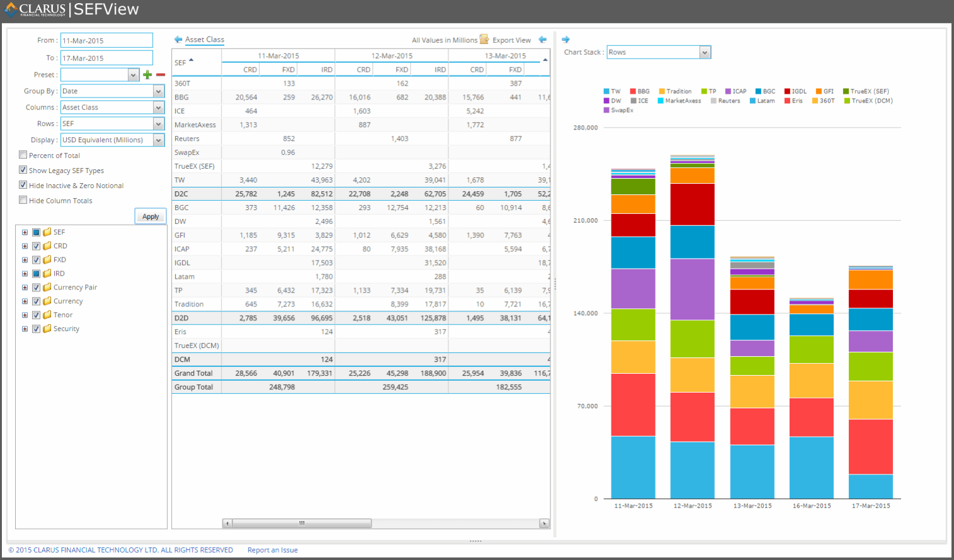Viewport: 954px width, 560px height.
Task: Click the TrueEX (SEF) legend swatch
Action: coord(846,91)
